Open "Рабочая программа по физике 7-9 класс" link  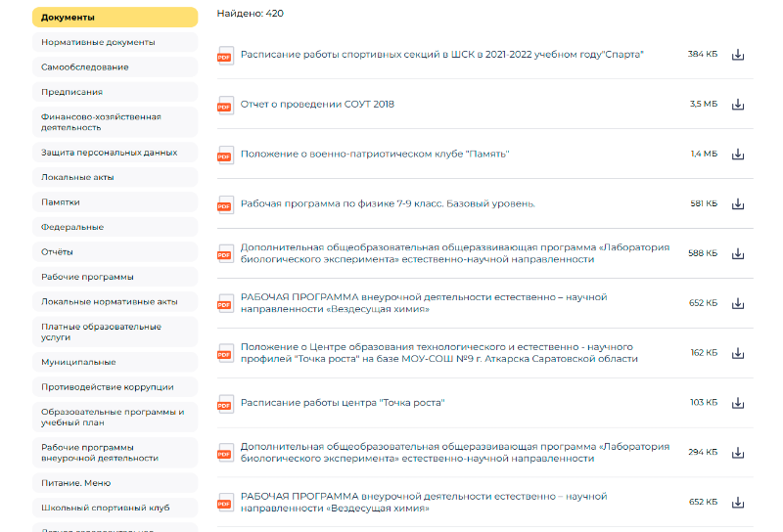(388, 204)
